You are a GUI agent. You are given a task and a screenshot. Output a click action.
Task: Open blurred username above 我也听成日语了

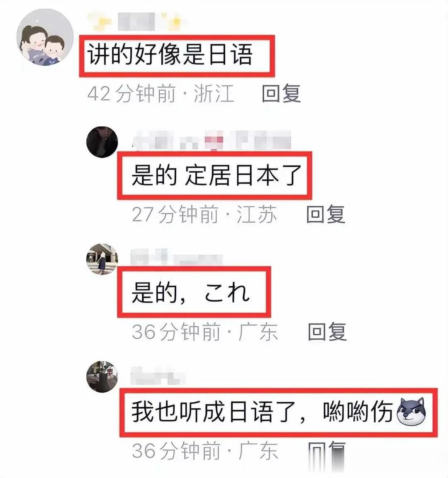coord(158,376)
